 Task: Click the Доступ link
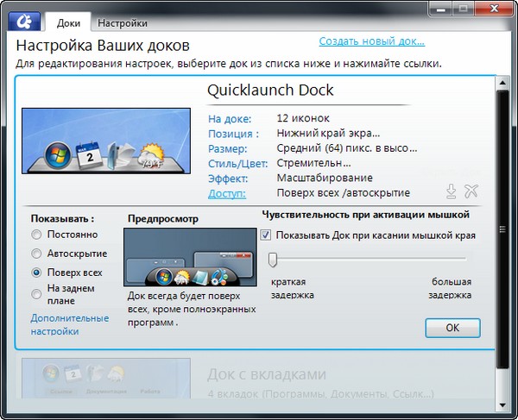pos(227,194)
